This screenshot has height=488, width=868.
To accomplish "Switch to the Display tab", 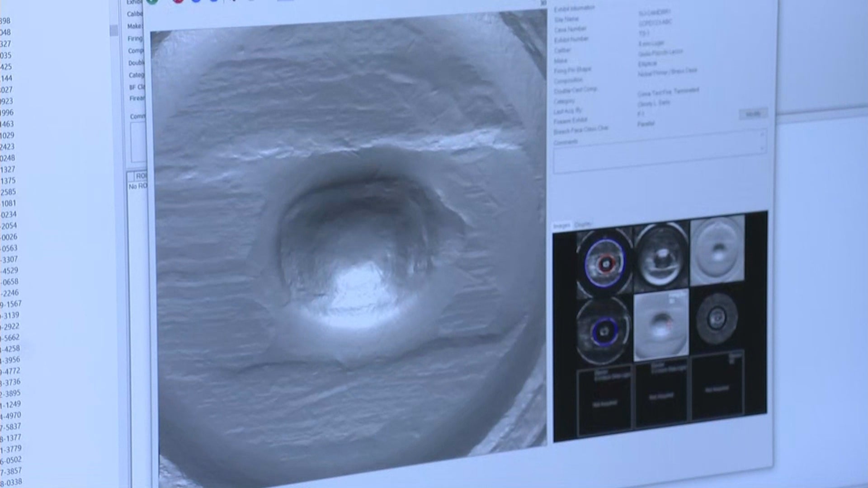I will (x=583, y=225).
